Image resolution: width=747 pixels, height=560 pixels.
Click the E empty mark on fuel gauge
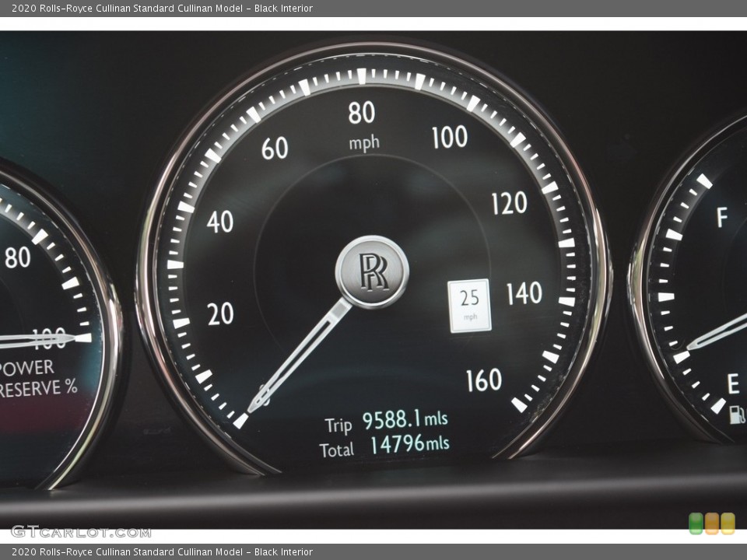pyautogui.click(x=733, y=383)
